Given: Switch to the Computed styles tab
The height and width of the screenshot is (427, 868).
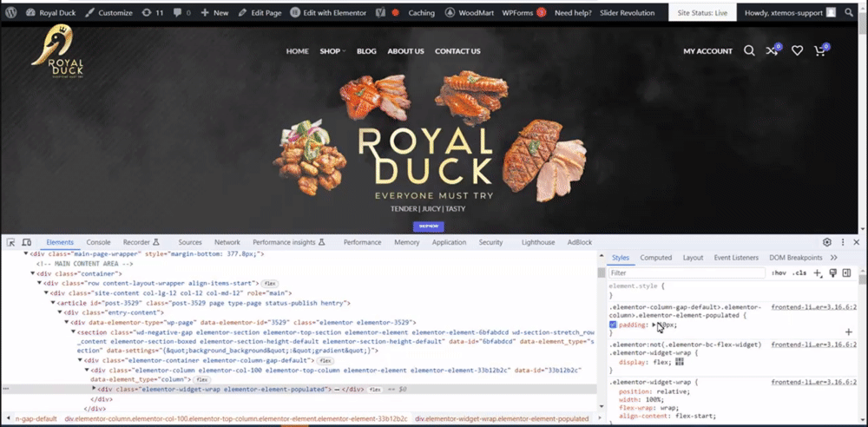Looking at the screenshot, I should pyautogui.click(x=656, y=258).
